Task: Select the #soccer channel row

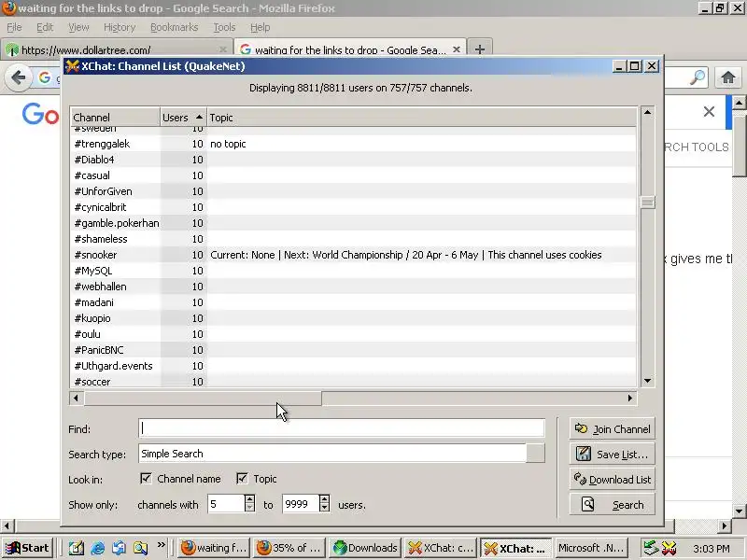Action: coord(353,381)
